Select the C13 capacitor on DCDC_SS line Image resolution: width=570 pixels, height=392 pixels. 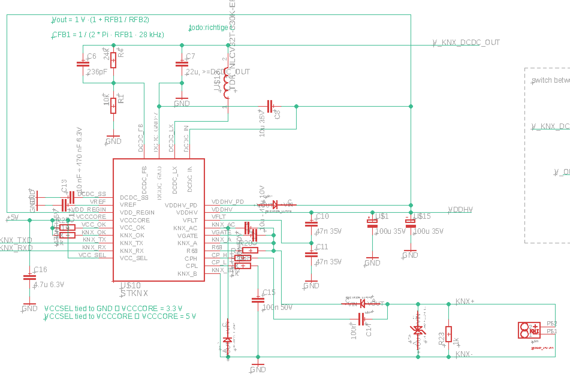tap(71, 197)
